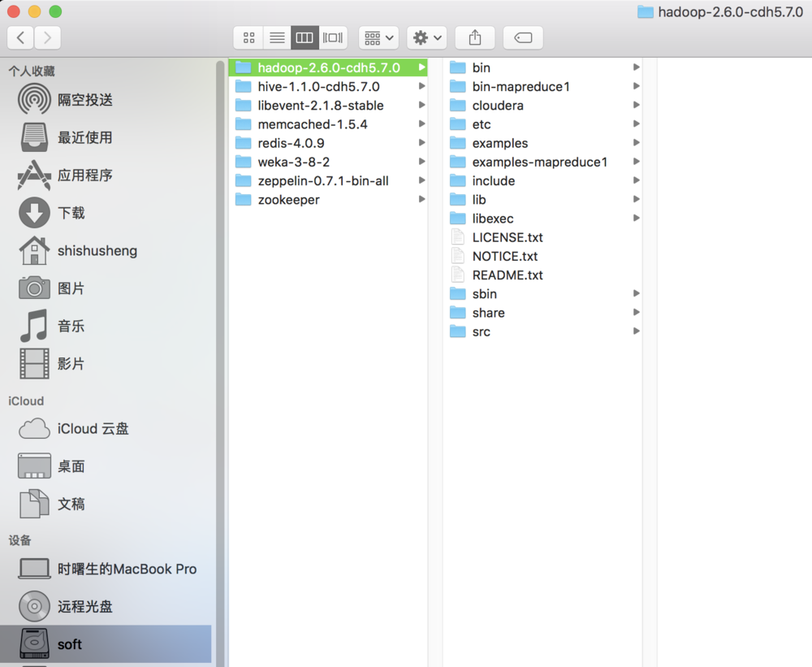Expand arrow next to redis-4.0.9
Viewport: 812px width, 667px height.
[x=422, y=142]
